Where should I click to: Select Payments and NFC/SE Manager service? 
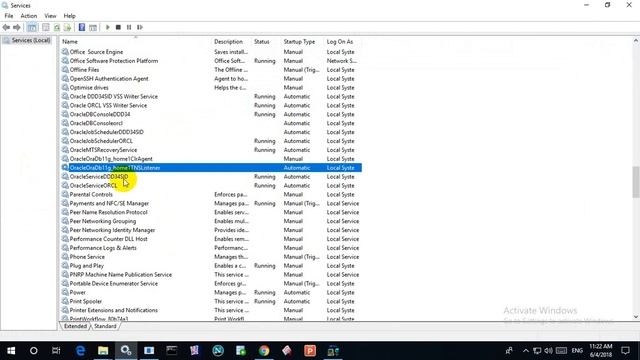click(211, 203)
